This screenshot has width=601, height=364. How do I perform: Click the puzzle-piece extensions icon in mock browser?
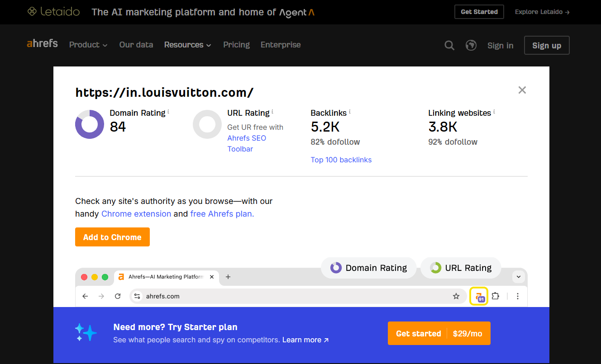click(x=496, y=296)
